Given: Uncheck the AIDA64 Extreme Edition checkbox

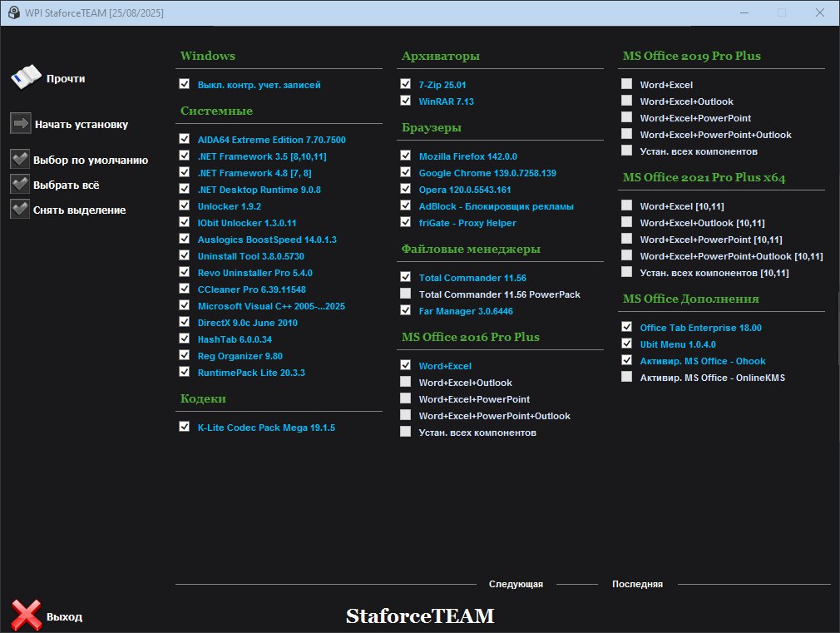Looking at the screenshot, I should pos(185,139).
